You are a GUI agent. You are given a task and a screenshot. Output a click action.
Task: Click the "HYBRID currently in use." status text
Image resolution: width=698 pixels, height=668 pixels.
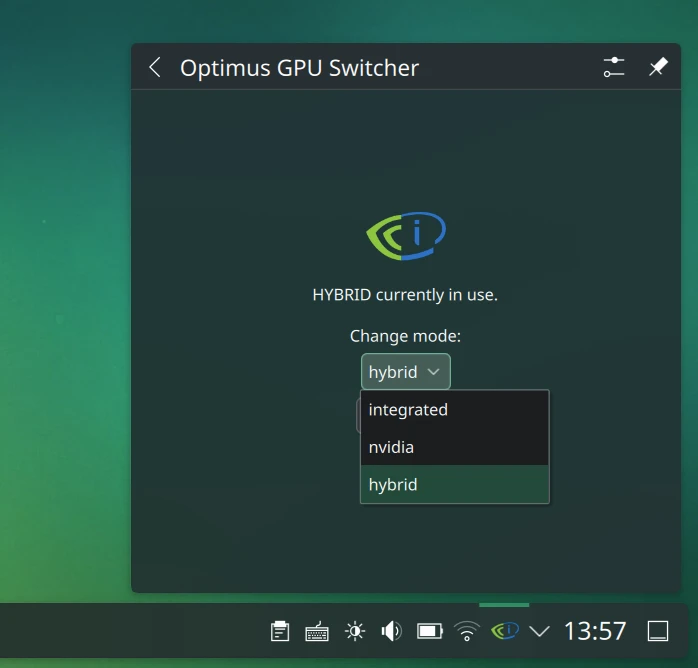point(405,295)
